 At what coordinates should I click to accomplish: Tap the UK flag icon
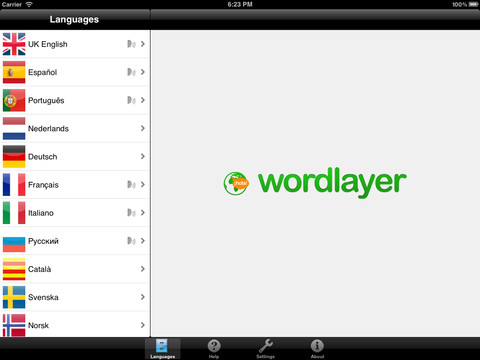[x=14, y=44]
